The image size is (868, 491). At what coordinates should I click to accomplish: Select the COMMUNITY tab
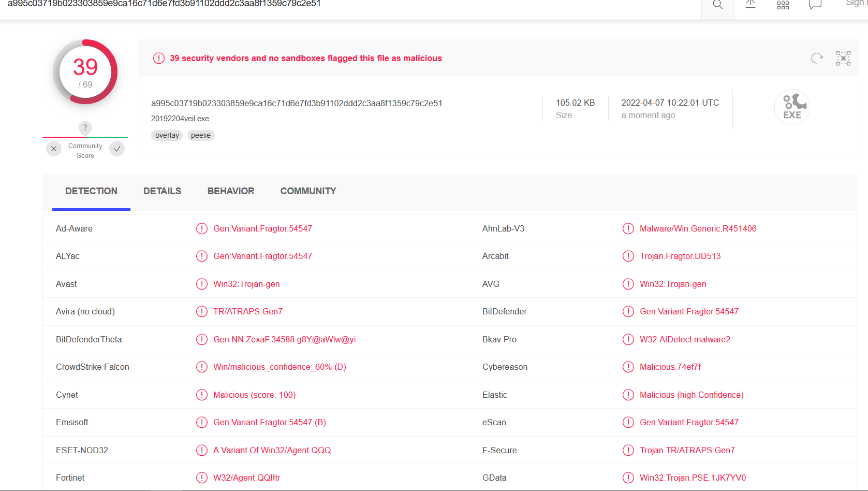(308, 191)
